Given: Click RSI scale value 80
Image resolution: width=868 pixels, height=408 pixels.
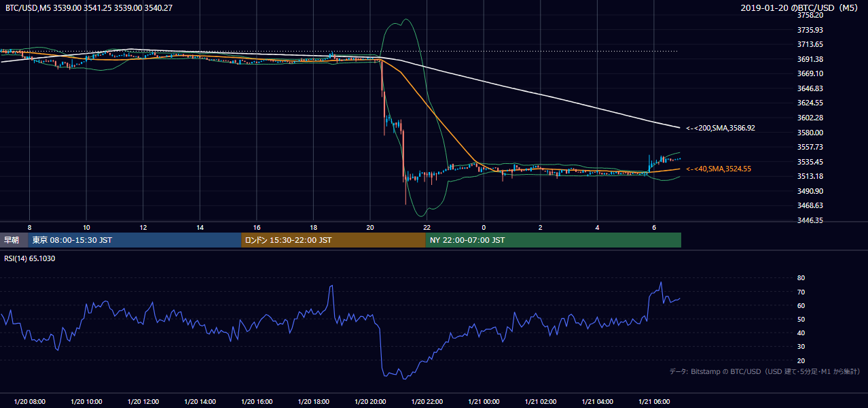Looking at the screenshot, I should (x=801, y=278).
